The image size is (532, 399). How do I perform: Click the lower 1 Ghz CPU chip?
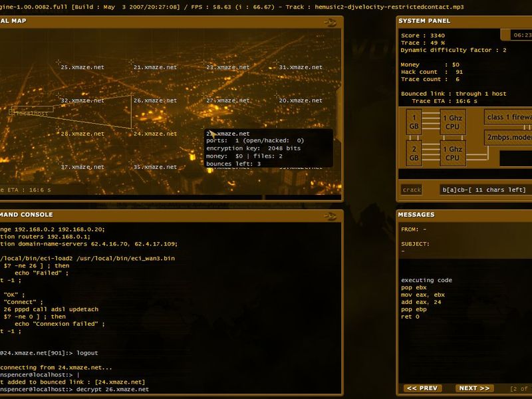(453, 154)
